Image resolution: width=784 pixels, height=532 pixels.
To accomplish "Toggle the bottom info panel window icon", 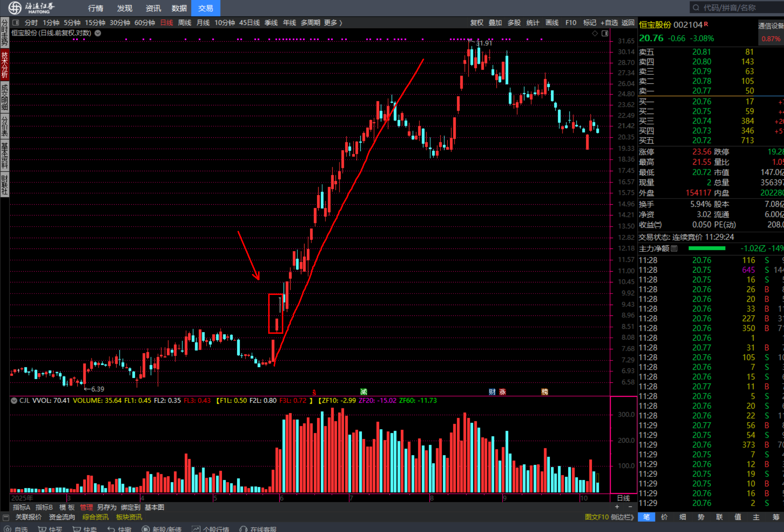I will [x=6, y=517].
